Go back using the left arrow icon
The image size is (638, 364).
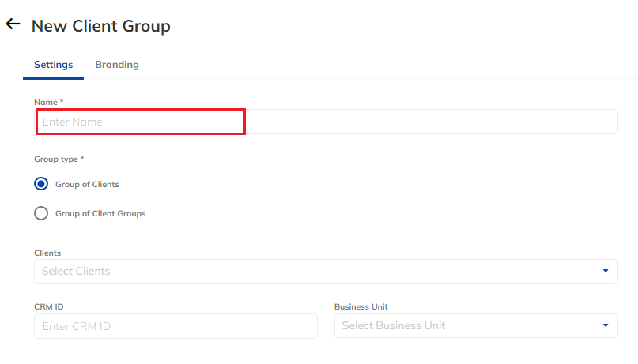(x=13, y=24)
